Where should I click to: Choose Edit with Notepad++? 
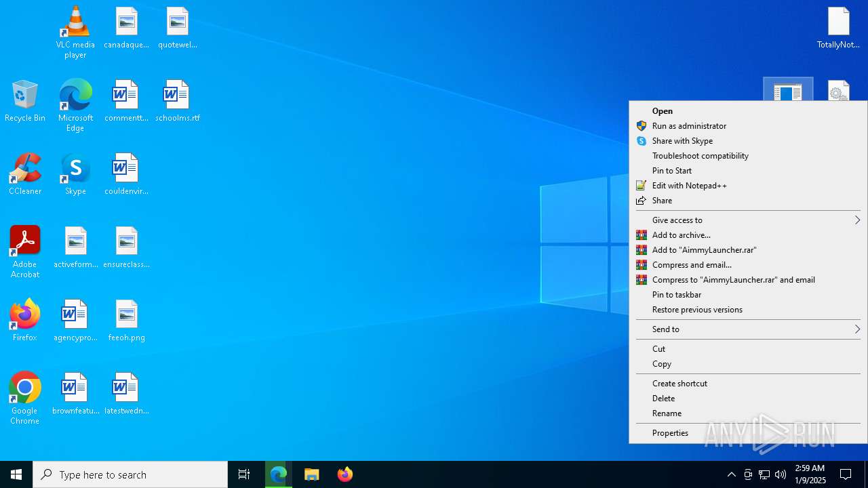748,186
